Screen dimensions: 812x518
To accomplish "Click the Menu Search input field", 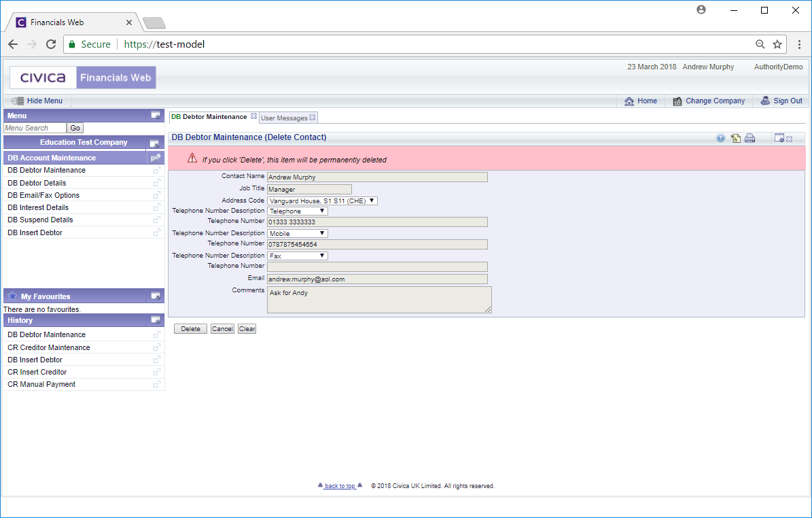I will [x=35, y=128].
